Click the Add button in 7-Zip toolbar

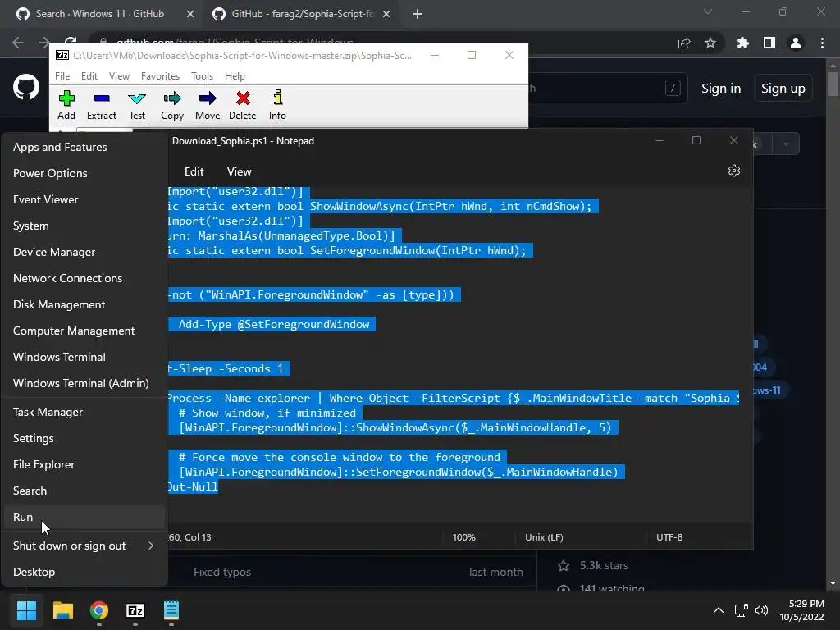point(66,105)
